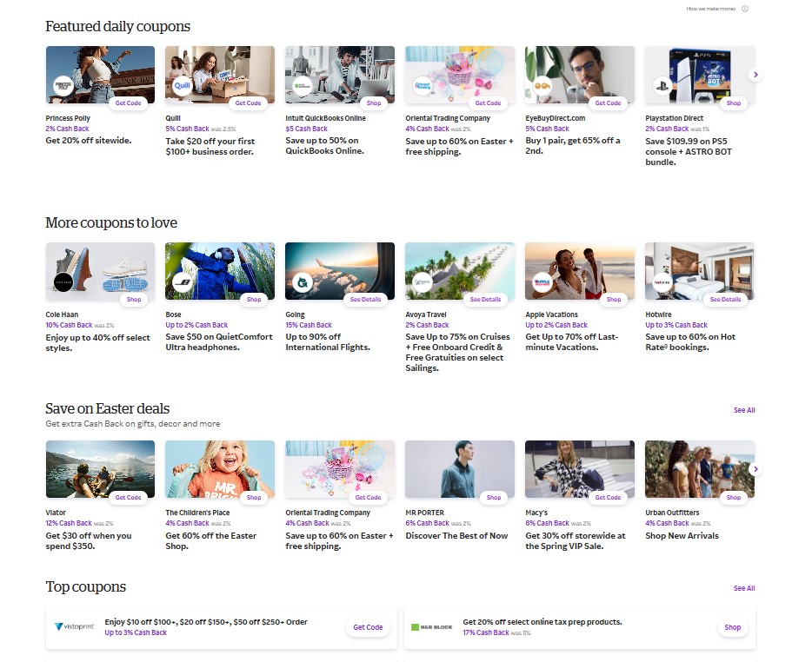Open the How we make money link
This screenshot has width=812, height=662.
coord(710,9)
